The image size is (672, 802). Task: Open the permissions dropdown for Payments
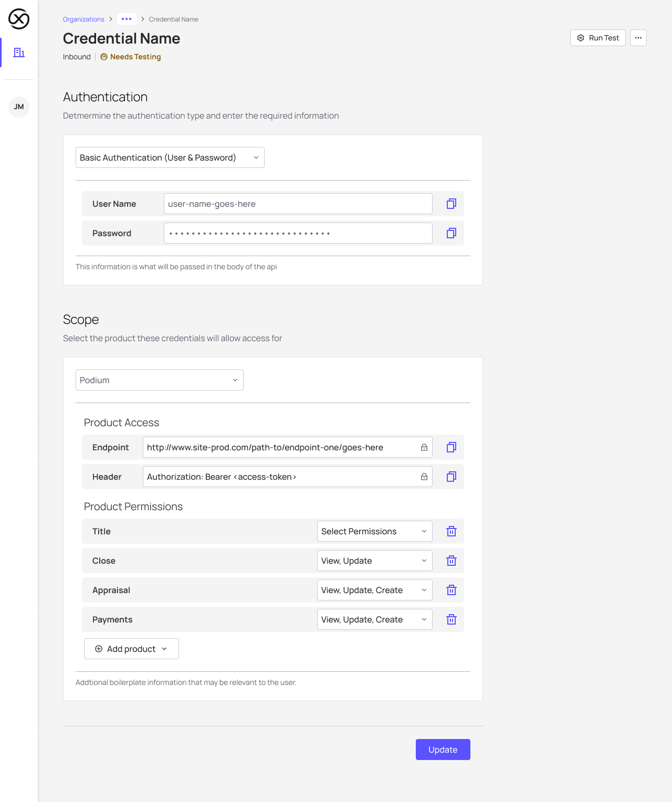[x=375, y=619]
